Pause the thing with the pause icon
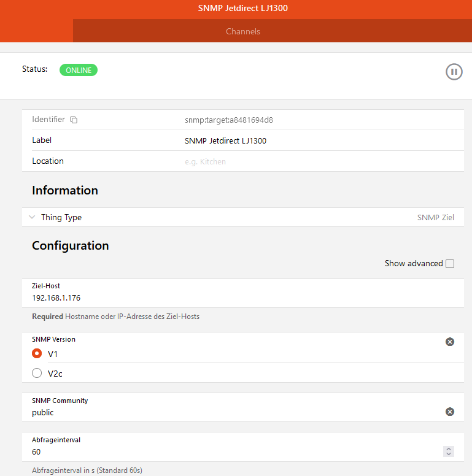Screen dimensions: 472x476 pyautogui.click(x=454, y=72)
